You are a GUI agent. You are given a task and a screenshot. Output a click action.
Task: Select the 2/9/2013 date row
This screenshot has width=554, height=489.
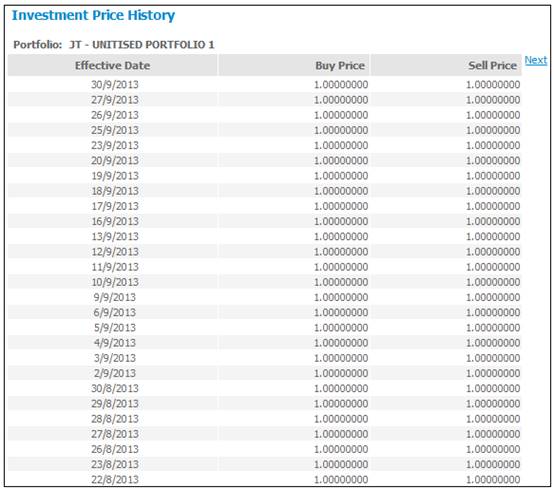(x=264, y=373)
